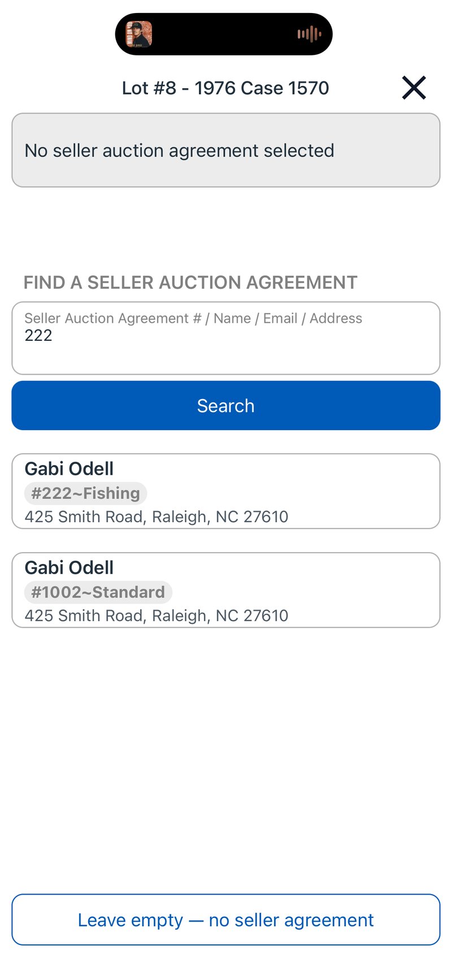Click the typed value 222 in search field
Screen dimensions: 452x980
point(38,335)
